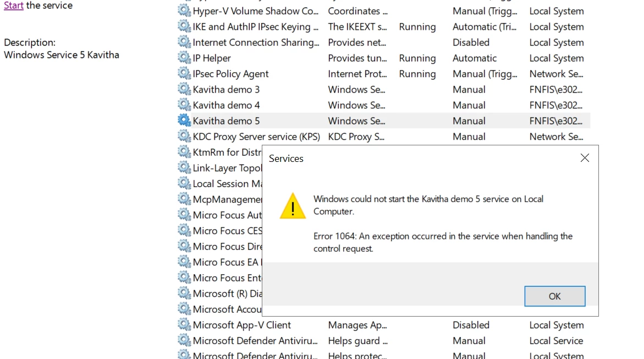Click 'KDC Proxy S...' description cell
The width and height of the screenshot is (644, 359).
pos(356,137)
